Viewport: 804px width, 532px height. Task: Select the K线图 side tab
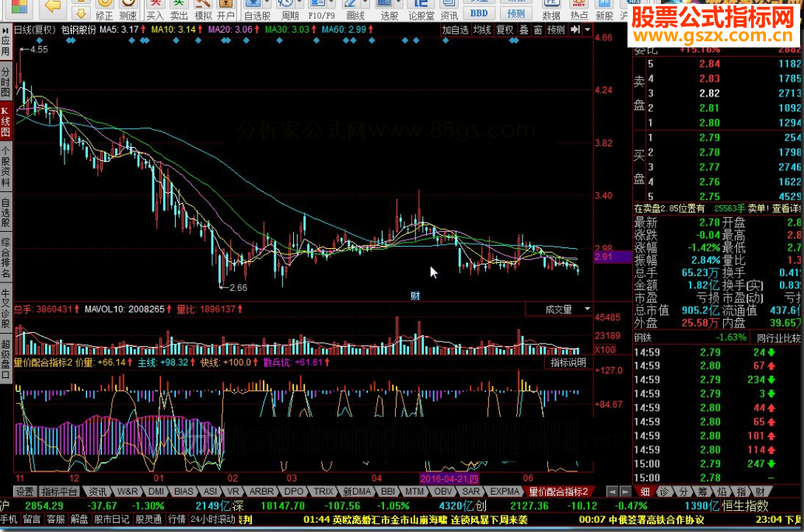(x=5, y=121)
